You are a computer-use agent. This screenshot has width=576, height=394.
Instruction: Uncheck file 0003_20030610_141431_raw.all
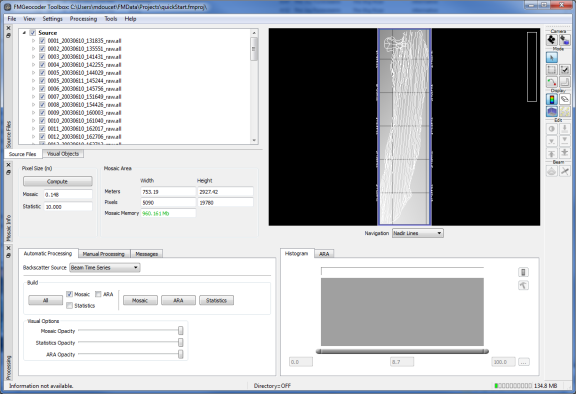pyautogui.click(x=42, y=57)
